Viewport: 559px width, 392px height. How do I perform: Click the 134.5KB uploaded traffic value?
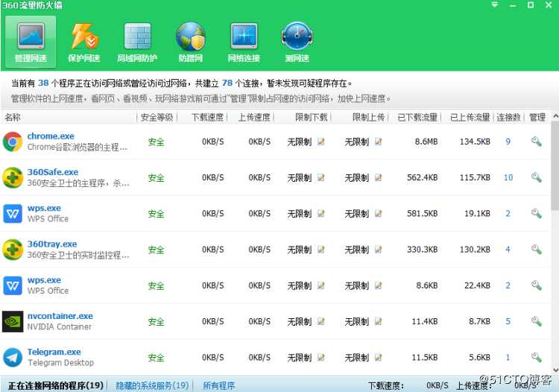[x=475, y=142]
